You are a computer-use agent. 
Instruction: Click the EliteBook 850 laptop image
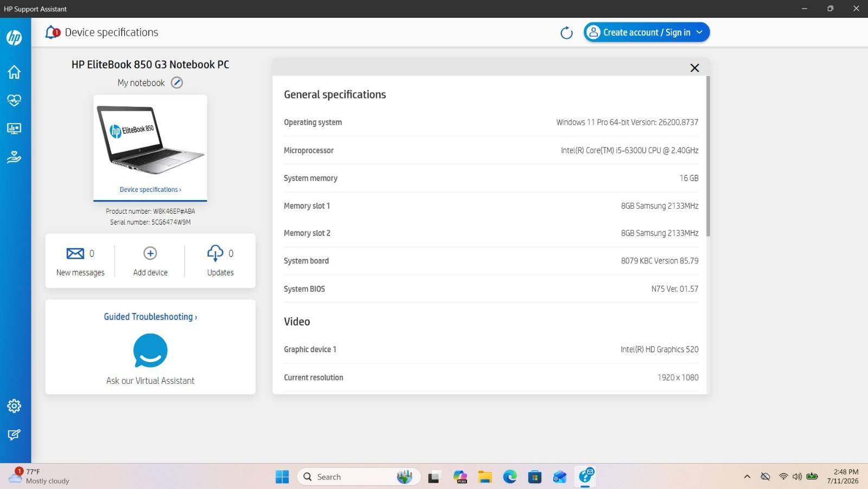[x=150, y=140]
